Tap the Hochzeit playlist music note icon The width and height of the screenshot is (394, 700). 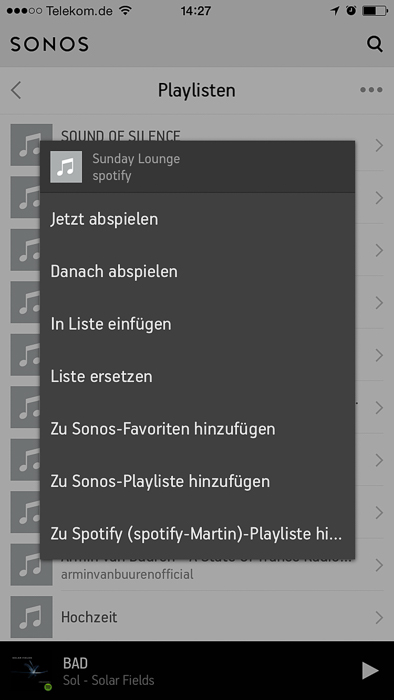tap(31, 617)
